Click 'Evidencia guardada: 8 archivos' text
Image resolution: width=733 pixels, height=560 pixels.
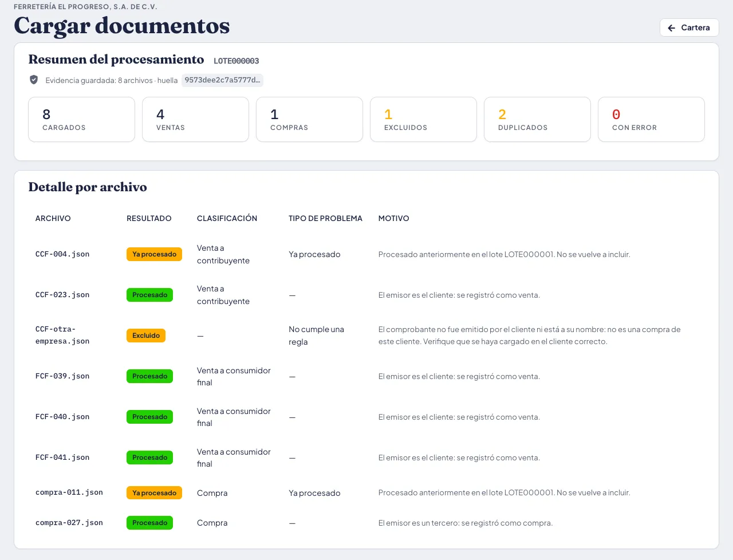tap(99, 80)
